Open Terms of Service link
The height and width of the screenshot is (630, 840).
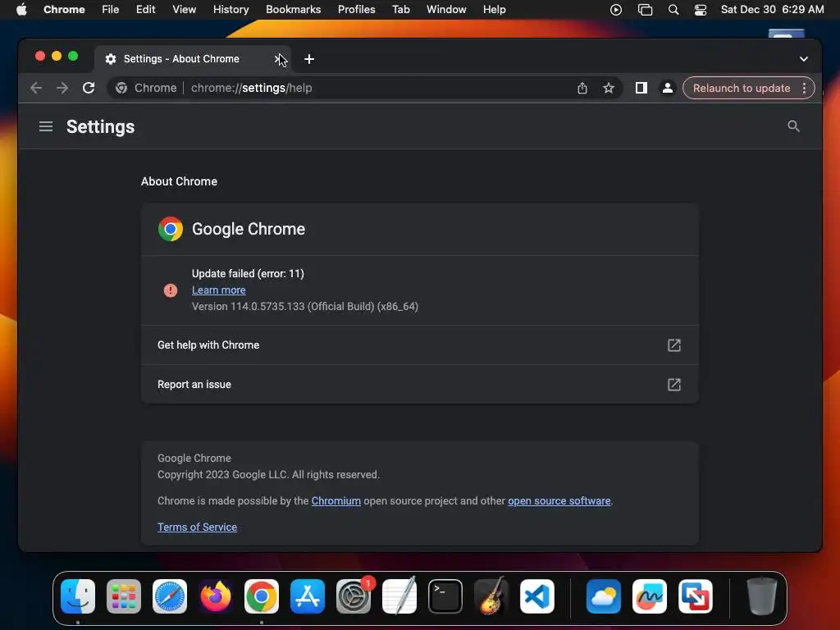point(197,527)
